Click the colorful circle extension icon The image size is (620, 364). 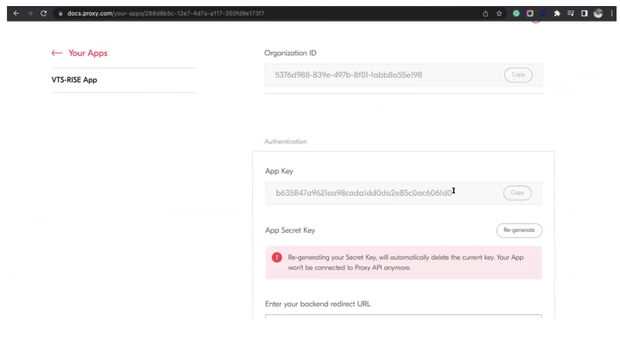(x=530, y=14)
